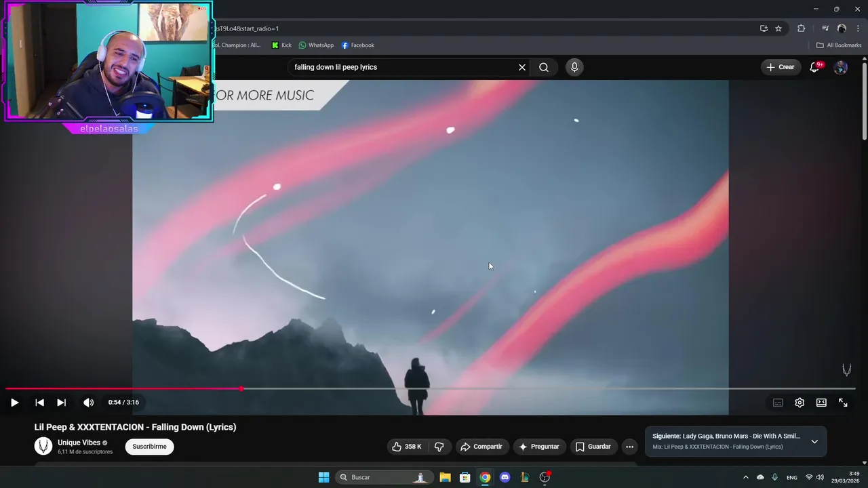
Task: Start voice search with microphone
Action: [x=574, y=67]
